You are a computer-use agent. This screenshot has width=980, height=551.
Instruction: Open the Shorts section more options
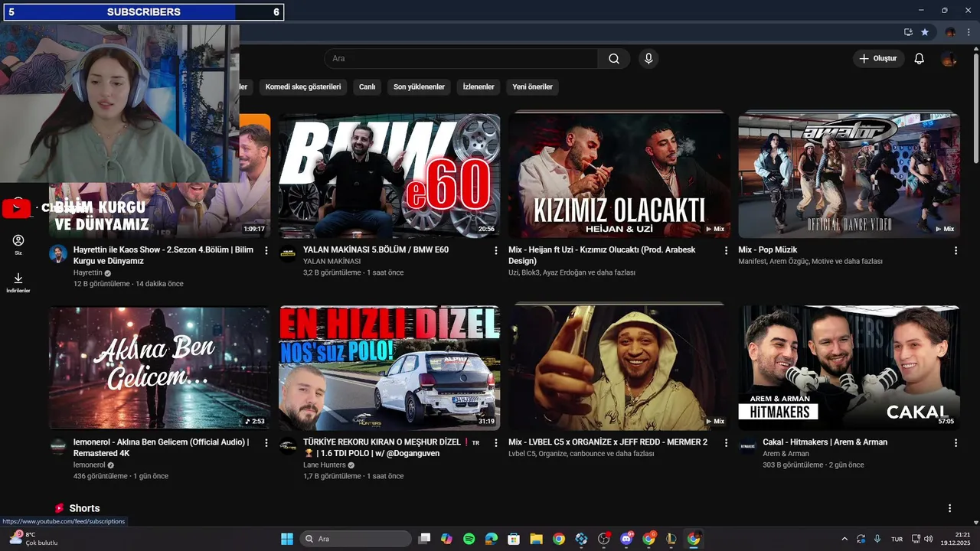click(x=950, y=508)
